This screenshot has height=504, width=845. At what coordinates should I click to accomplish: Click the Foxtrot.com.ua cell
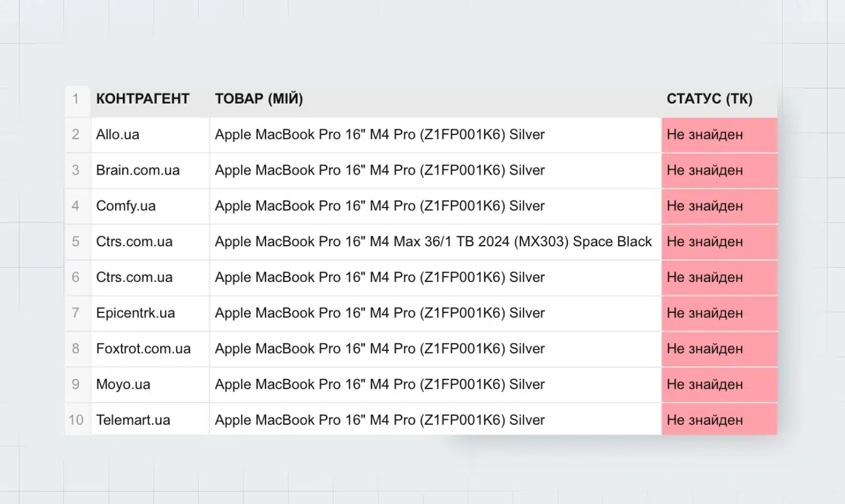click(x=143, y=349)
